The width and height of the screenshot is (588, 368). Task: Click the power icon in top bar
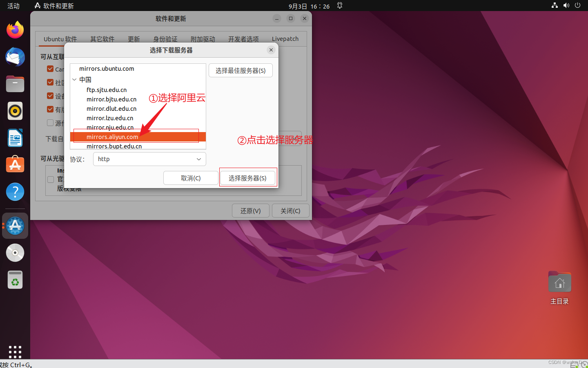pyautogui.click(x=577, y=5)
